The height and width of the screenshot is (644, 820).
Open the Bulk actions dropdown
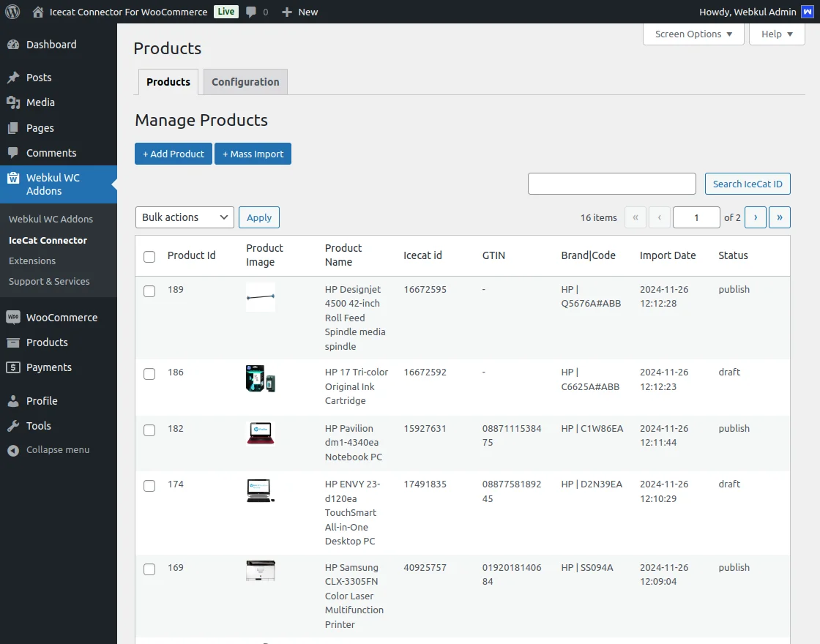[184, 217]
